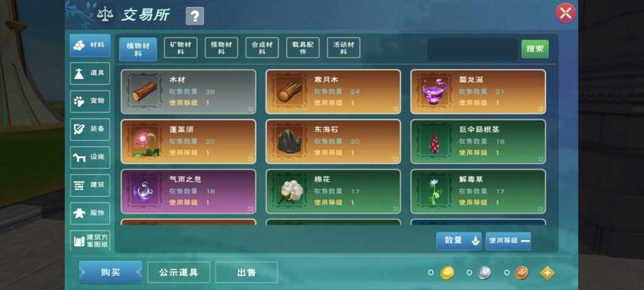Image resolution: width=644 pixels, height=290 pixels.
Task: Open the 出售 sell button
Action: click(246, 272)
